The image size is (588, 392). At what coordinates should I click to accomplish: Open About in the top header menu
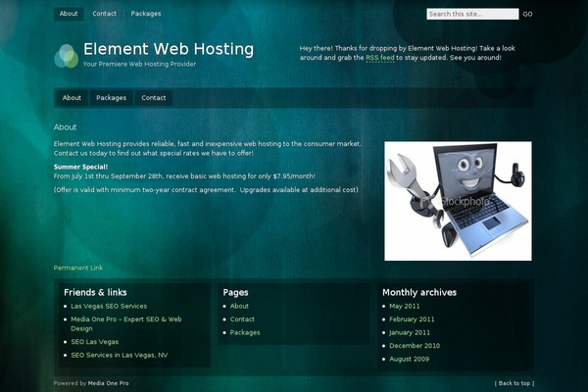(x=69, y=14)
